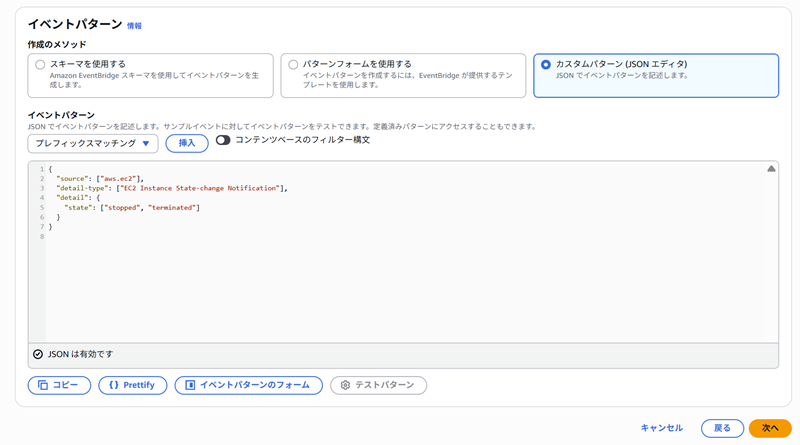Click the JSON は有効です checkmark icon
The height and width of the screenshot is (445, 800).
(38, 354)
